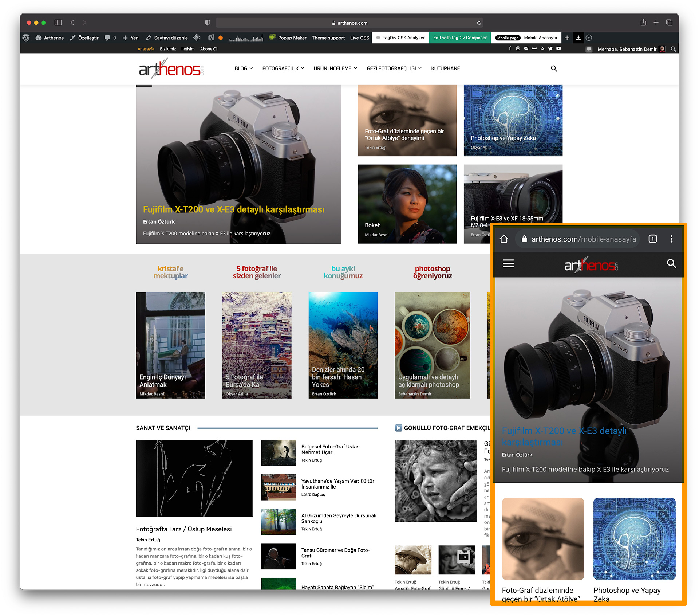Click the Safari privacy shield icon
699x616 pixels.
coord(208,23)
